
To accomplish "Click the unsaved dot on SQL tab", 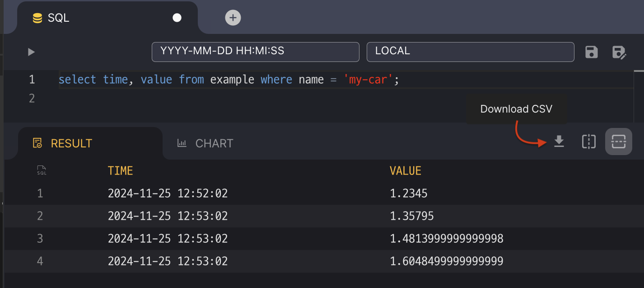I will (x=177, y=18).
